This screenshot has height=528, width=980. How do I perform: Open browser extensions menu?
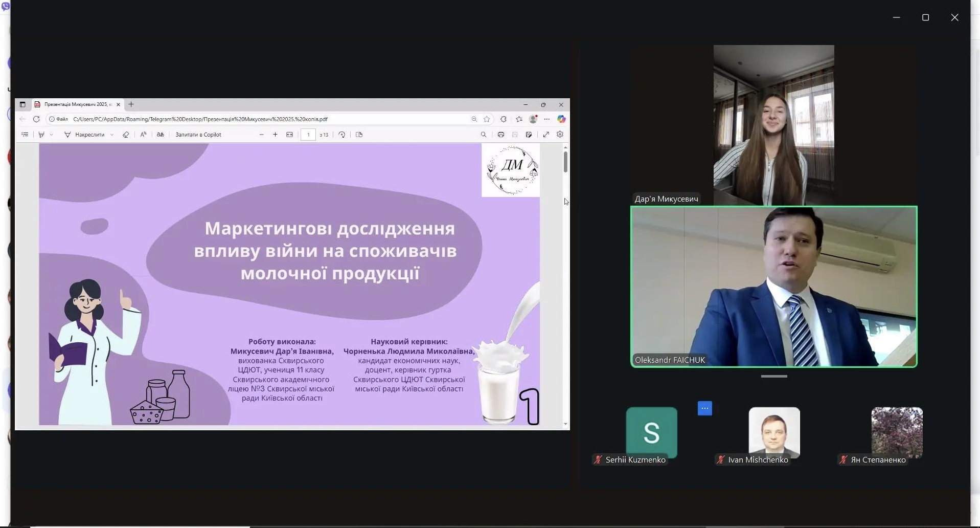click(x=504, y=119)
